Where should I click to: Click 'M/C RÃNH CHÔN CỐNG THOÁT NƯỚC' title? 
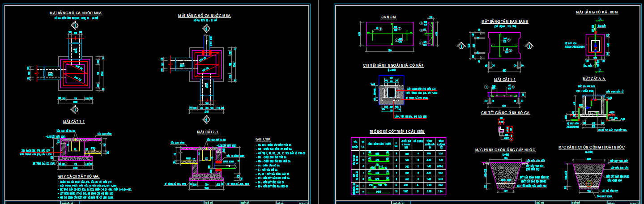tap(592, 147)
